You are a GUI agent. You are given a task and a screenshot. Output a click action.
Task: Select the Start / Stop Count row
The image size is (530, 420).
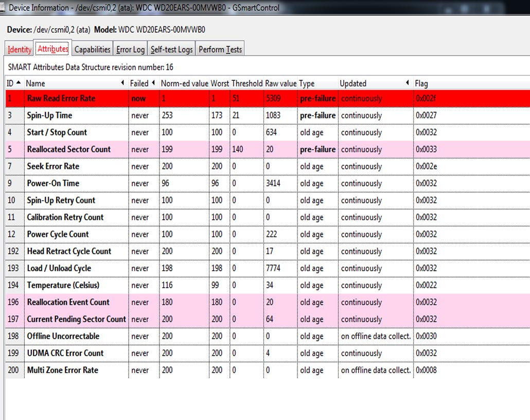pyautogui.click(x=268, y=132)
